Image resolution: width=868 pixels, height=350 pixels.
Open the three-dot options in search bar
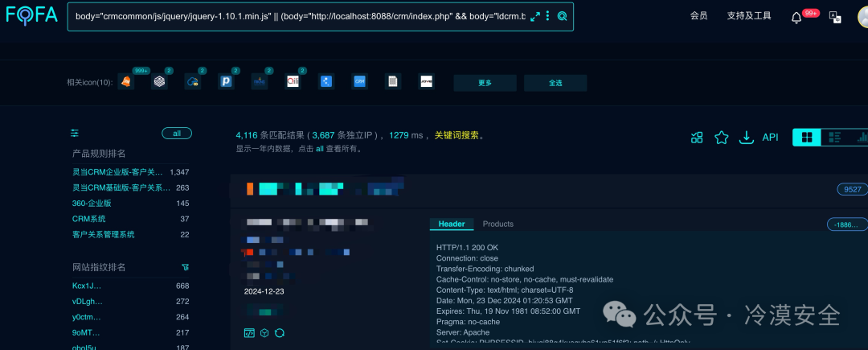point(547,17)
